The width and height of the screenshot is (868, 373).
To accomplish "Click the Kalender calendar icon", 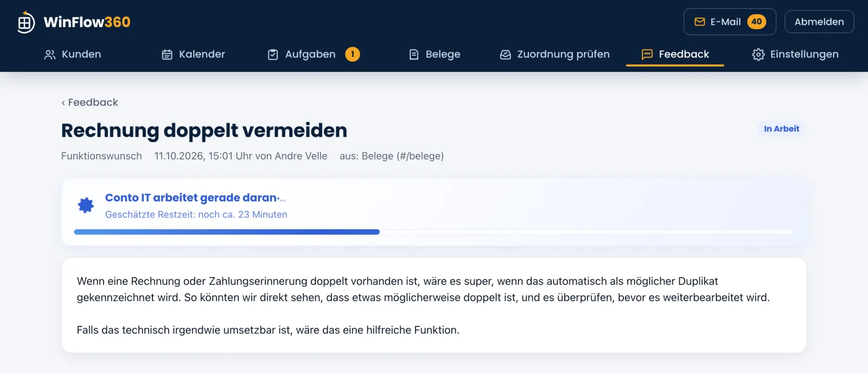I will [x=167, y=55].
